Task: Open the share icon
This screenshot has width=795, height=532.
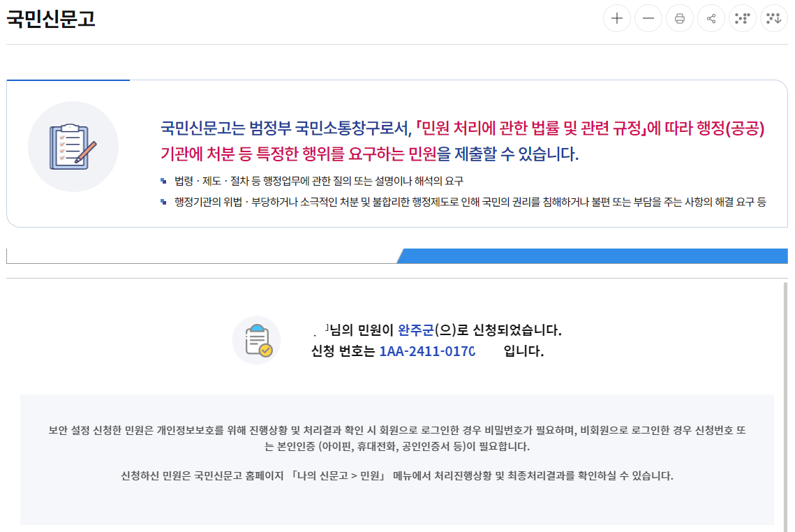Action: (711, 19)
